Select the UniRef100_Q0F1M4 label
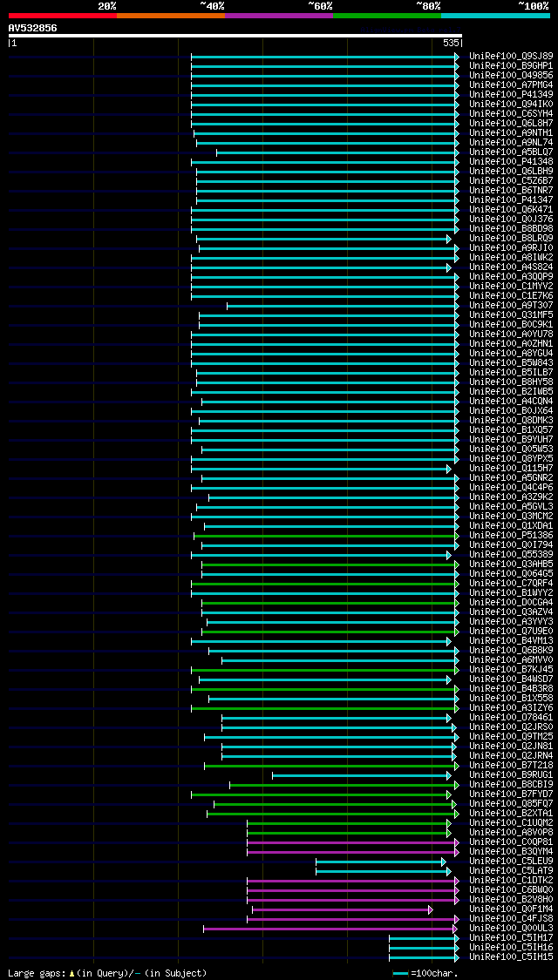The image size is (558, 980). [511, 909]
